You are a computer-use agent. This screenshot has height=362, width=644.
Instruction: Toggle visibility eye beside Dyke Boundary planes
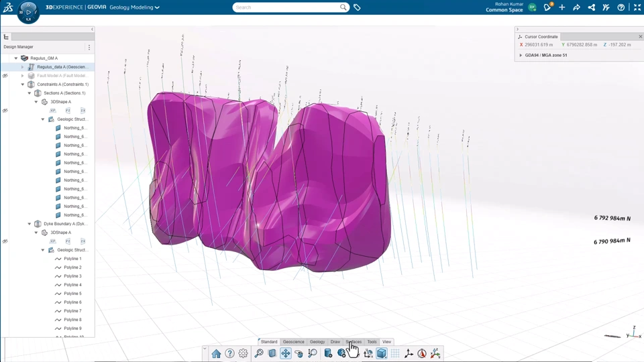[5, 241]
